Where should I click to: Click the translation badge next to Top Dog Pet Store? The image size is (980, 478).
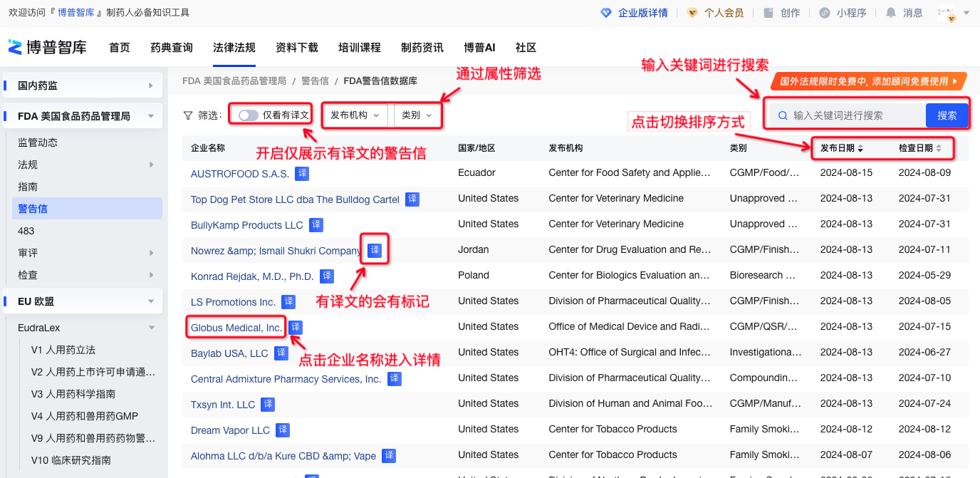(x=412, y=199)
